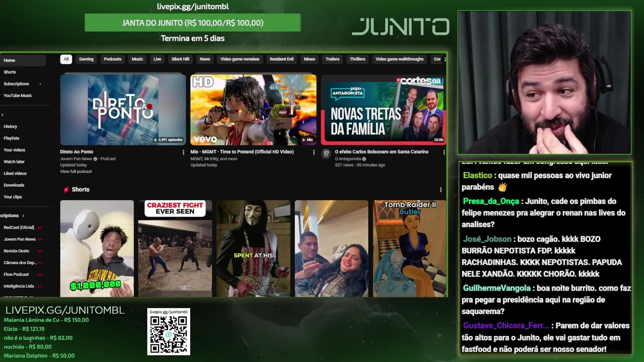
Task: Click the chat username GuilhermeVangola
Action: click(497, 288)
